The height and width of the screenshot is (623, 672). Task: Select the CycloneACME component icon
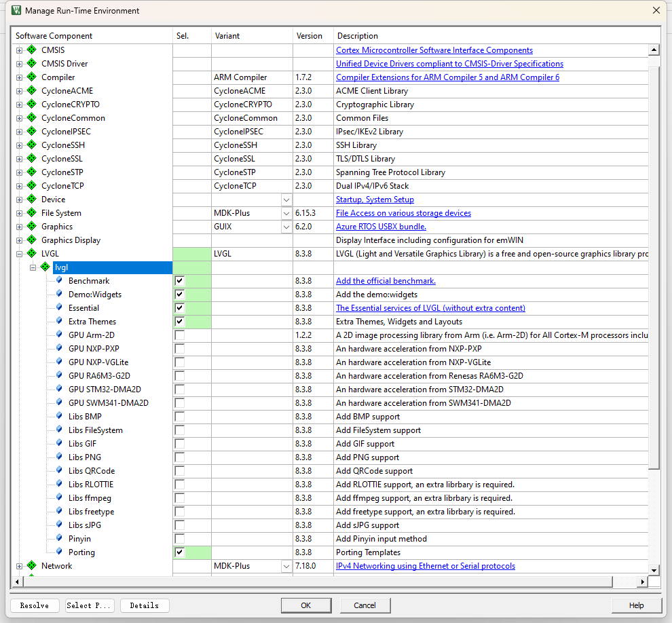(x=32, y=90)
